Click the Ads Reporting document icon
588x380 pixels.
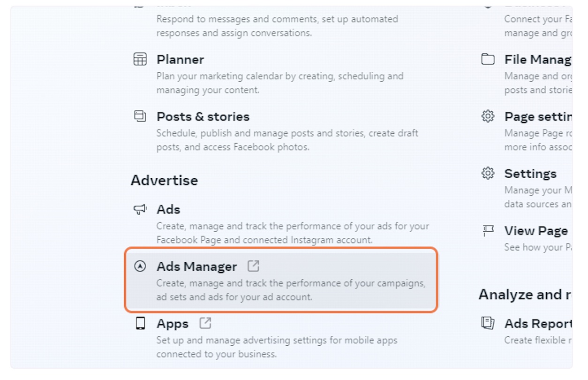point(488,323)
